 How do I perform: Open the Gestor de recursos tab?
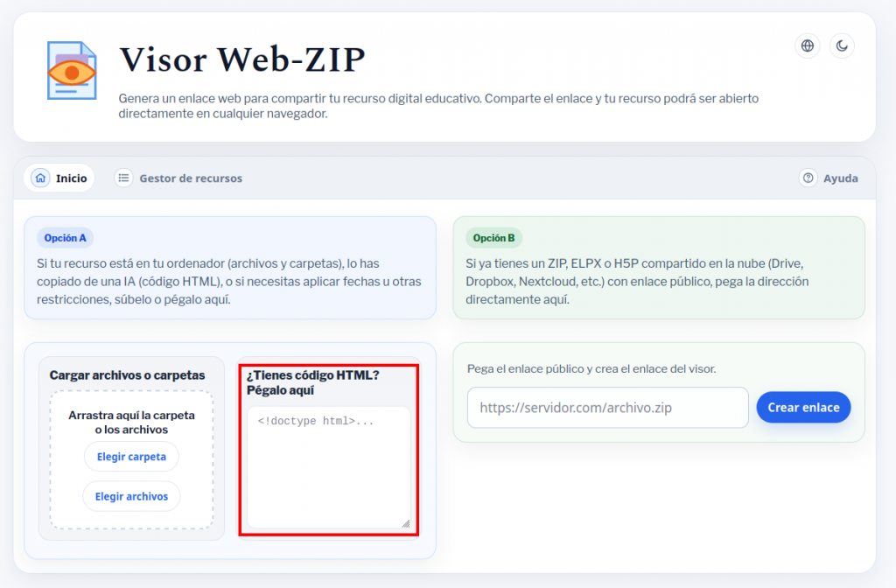[x=191, y=178]
